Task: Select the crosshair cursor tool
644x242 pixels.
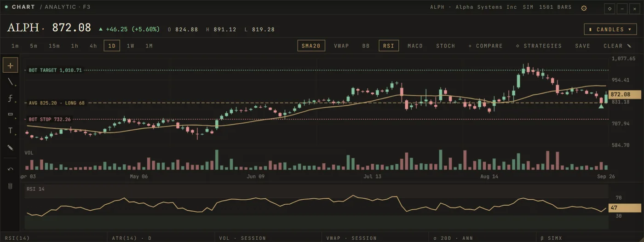Action: [x=11, y=65]
